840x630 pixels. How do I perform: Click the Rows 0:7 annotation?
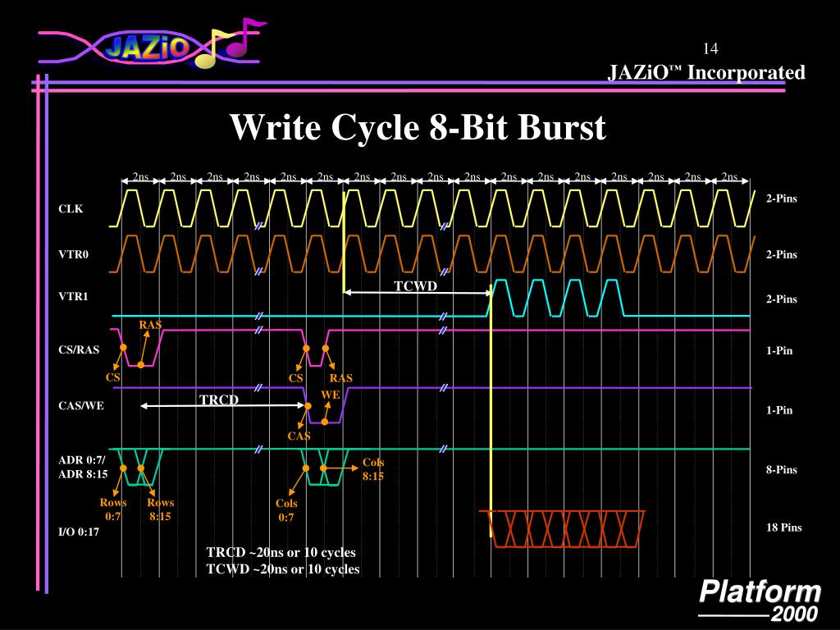[x=113, y=509]
